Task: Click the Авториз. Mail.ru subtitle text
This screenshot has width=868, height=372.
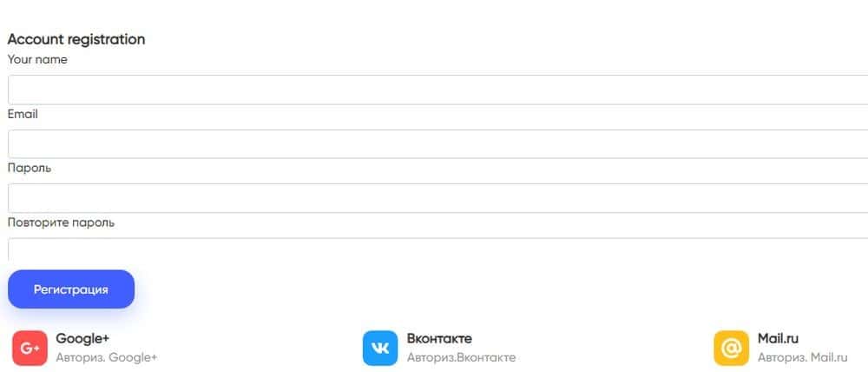Action: (x=802, y=357)
